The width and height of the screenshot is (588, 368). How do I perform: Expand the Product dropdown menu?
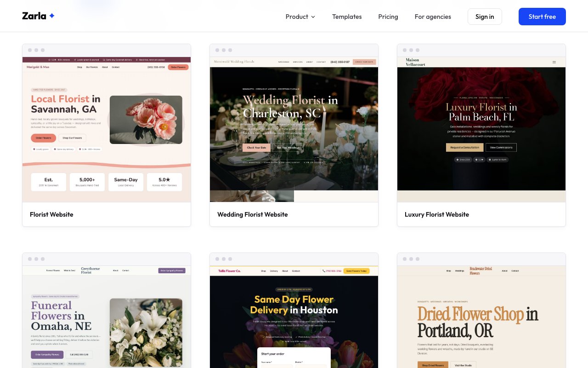300,17
